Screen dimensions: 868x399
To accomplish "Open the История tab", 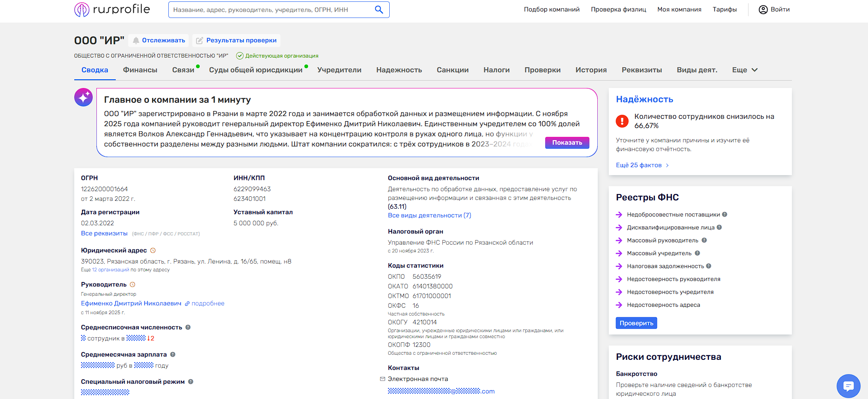I will (591, 70).
